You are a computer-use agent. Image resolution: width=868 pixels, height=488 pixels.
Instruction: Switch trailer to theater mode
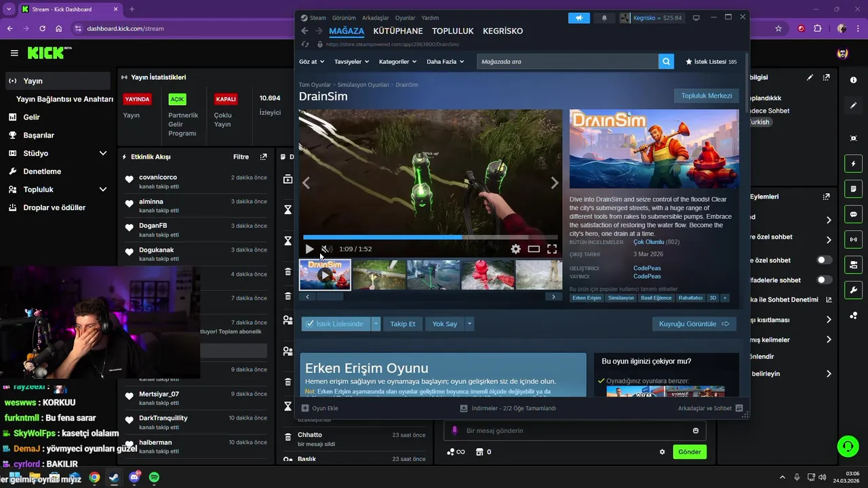[x=534, y=249]
